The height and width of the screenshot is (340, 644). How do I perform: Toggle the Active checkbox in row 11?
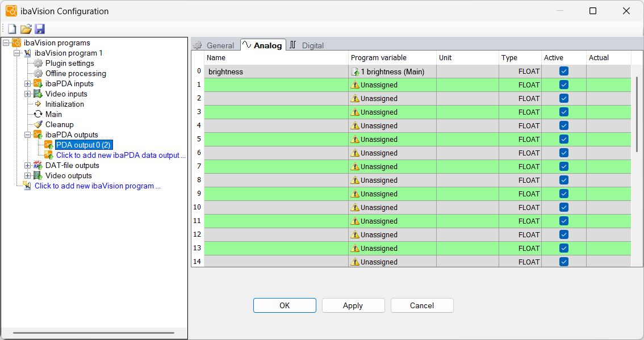[564, 221]
